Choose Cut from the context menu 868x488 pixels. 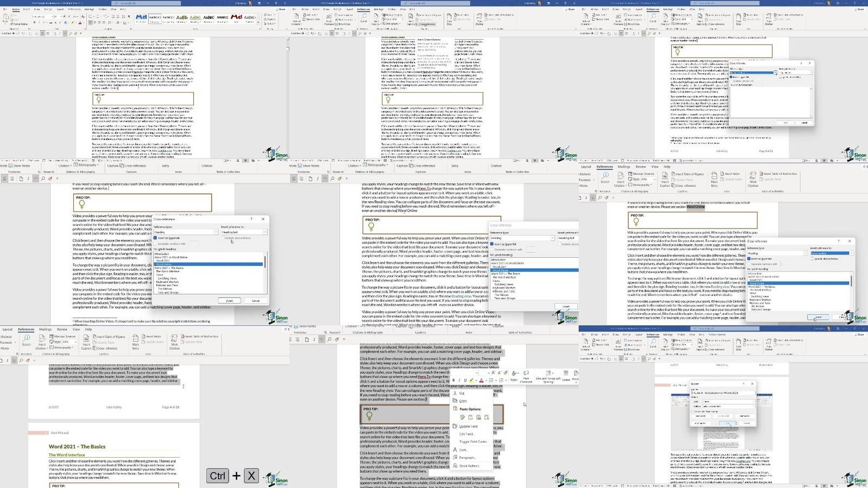462,393
